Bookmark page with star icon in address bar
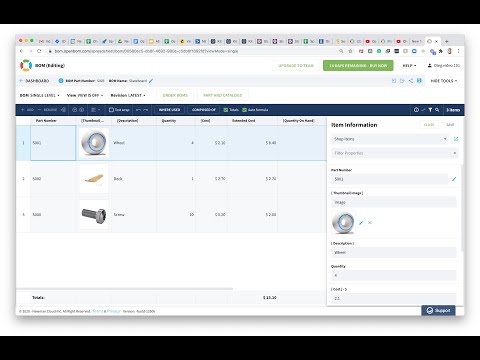The height and width of the screenshot is (360, 480). [350, 51]
